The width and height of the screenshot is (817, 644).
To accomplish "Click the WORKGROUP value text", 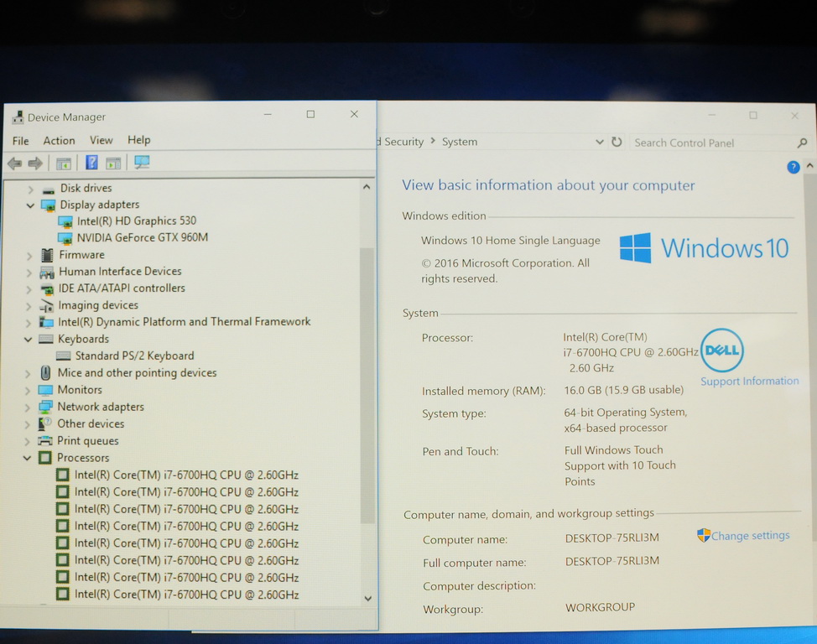I will pyautogui.click(x=600, y=607).
